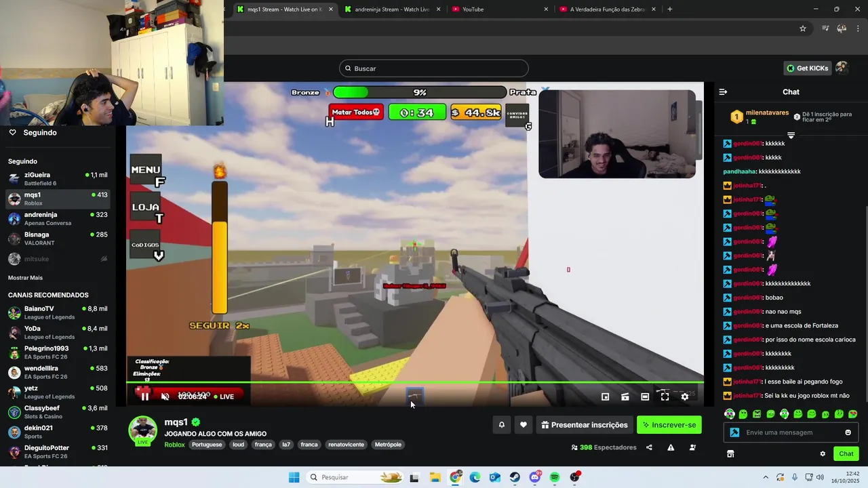Select angry square face quick emote
Screen dimensions: 868x488
[x=757, y=414]
